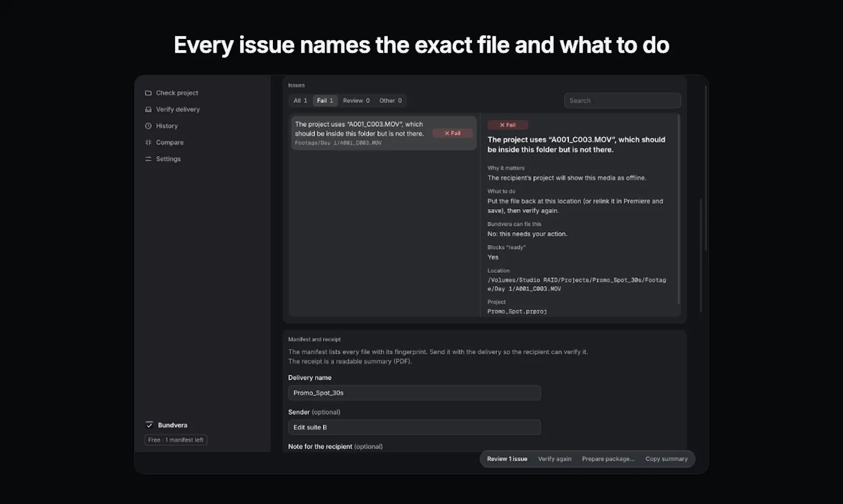Screen dimensions: 843x504
Task: Click the Delivery name field Promo_Spot_30s
Action: click(x=414, y=393)
